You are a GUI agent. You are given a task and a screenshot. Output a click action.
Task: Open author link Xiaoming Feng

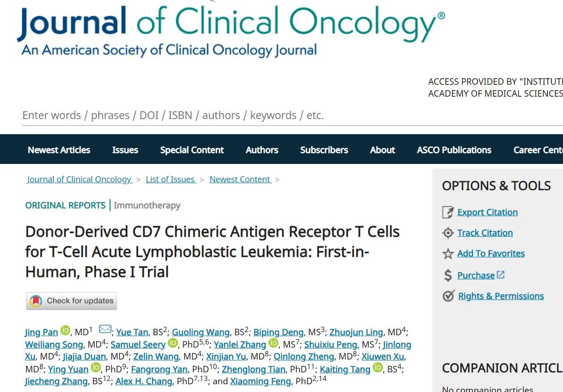click(x=260, y=381)
